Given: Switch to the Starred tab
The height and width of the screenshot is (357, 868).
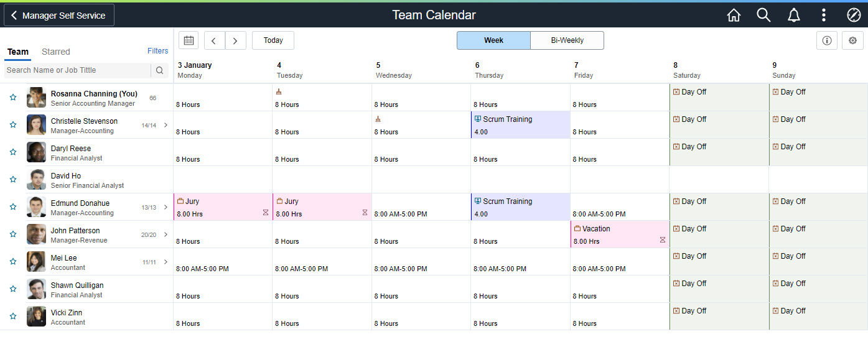Looking at the screenshot, I should (x=55, y=52).
